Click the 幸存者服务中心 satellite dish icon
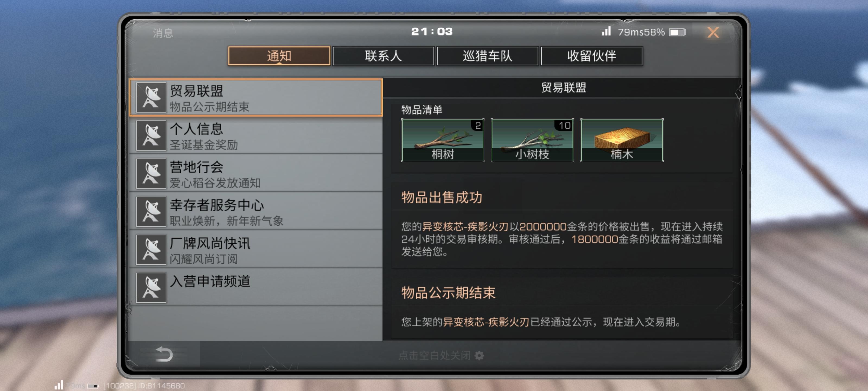The image size is (868, 391). tap(151, 212)
